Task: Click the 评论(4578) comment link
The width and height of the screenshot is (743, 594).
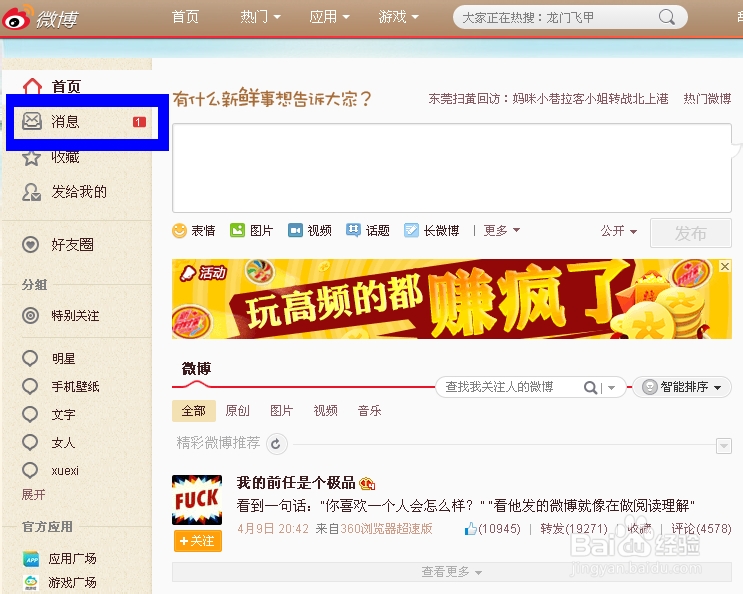Action: point(701,529)
